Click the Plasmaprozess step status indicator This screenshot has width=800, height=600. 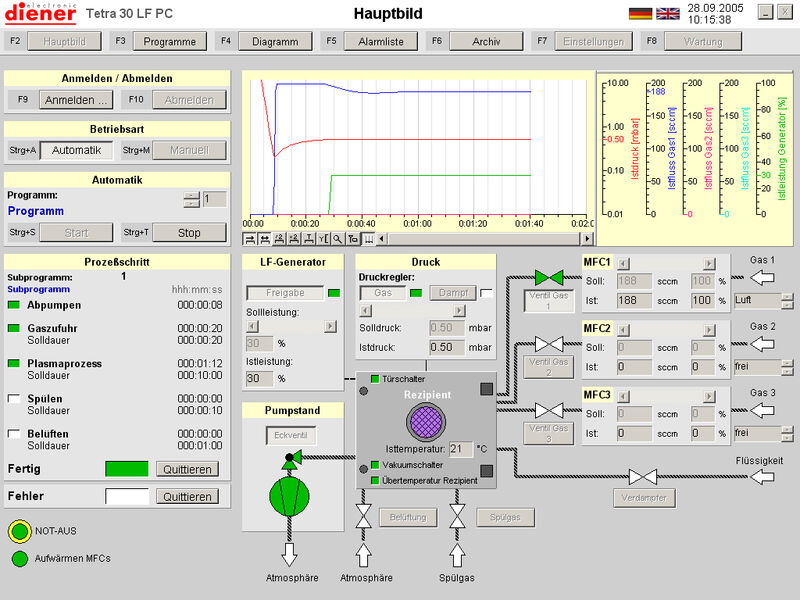coord(14,363)
